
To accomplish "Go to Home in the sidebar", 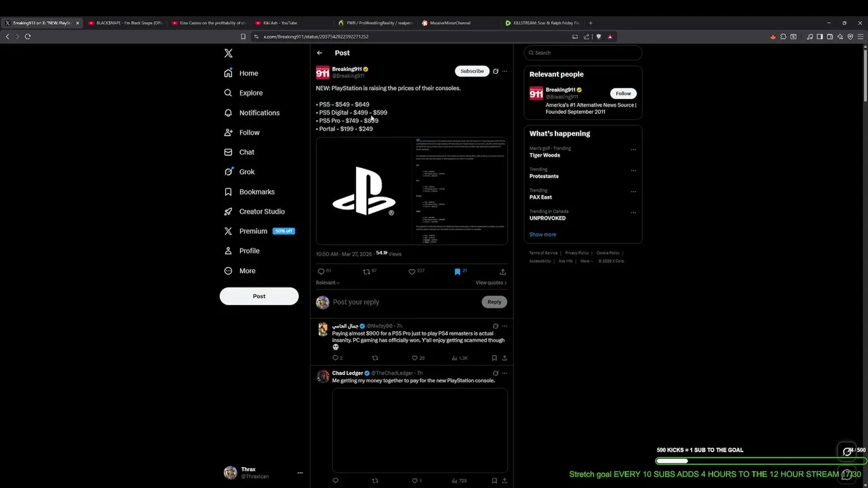I will click(x=241, y=73).
